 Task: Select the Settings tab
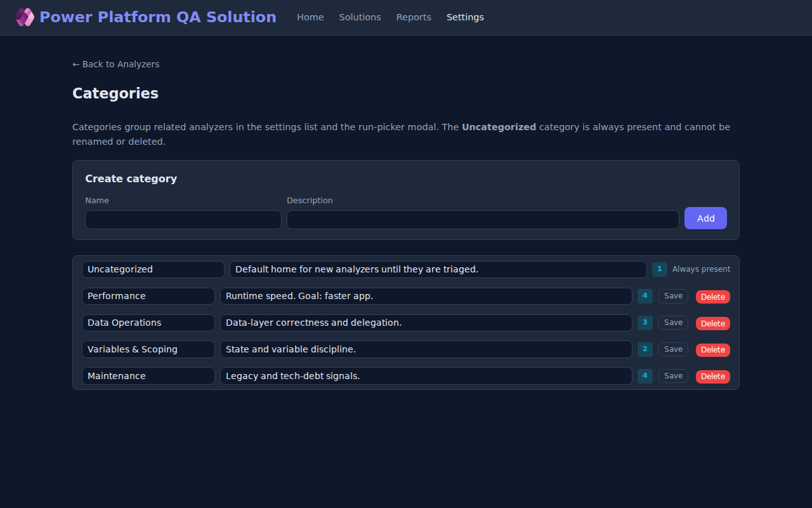[465, 17]
